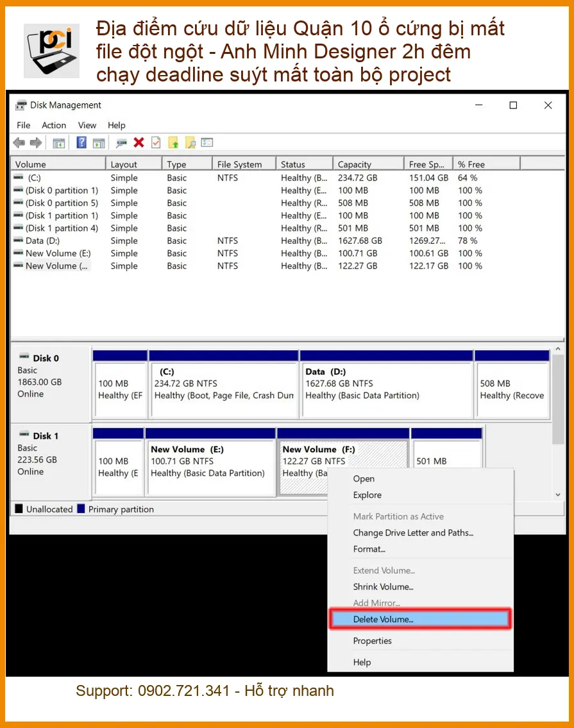
Task: Select Delete Volume... in the context menu
Action: point(420,619)
